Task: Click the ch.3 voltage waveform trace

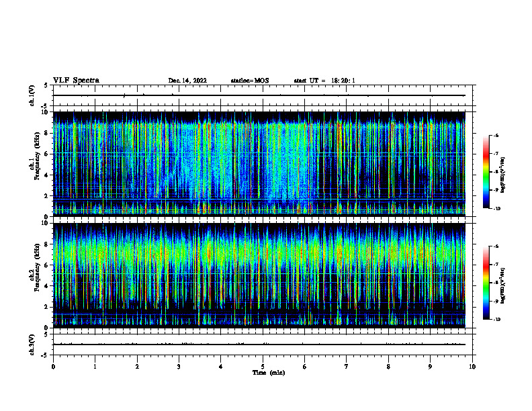Action: (x=259, y=345)
